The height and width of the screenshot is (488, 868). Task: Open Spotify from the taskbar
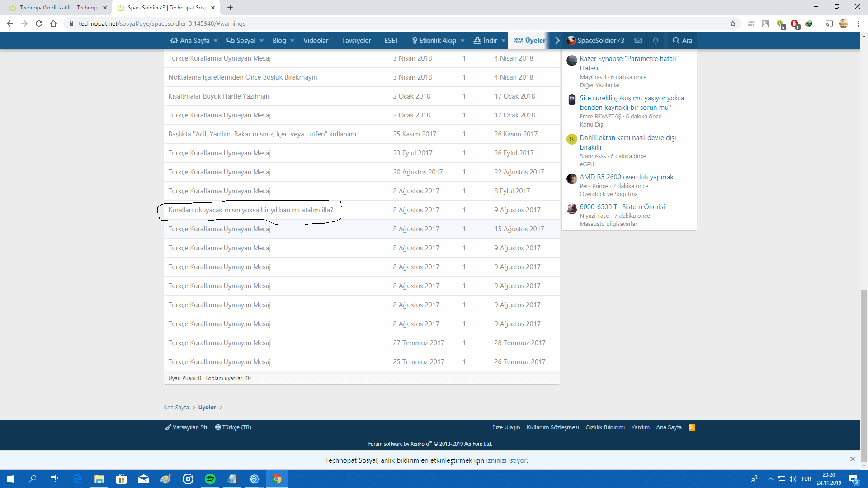(x=210, y=479)
